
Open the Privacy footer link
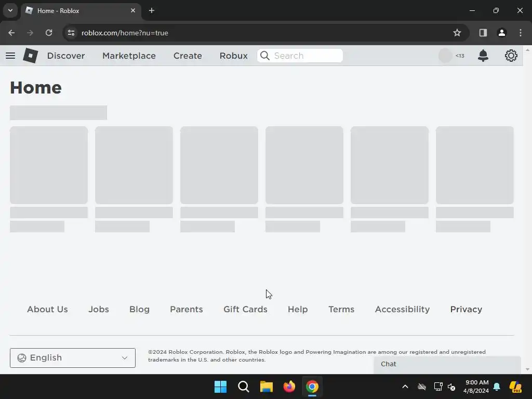click(x=466, y=310)
